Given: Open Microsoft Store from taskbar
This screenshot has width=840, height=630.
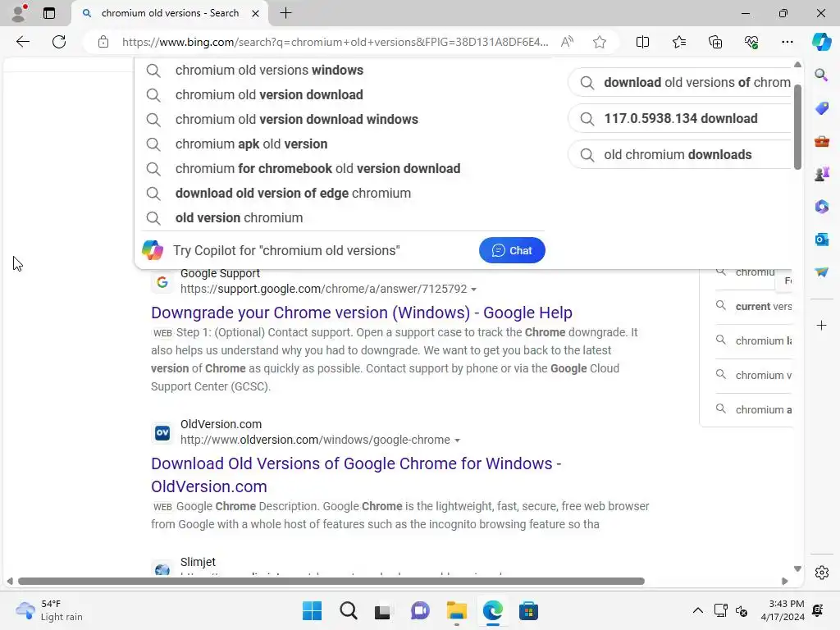Looking at the screenshot, I should [528, 610].
